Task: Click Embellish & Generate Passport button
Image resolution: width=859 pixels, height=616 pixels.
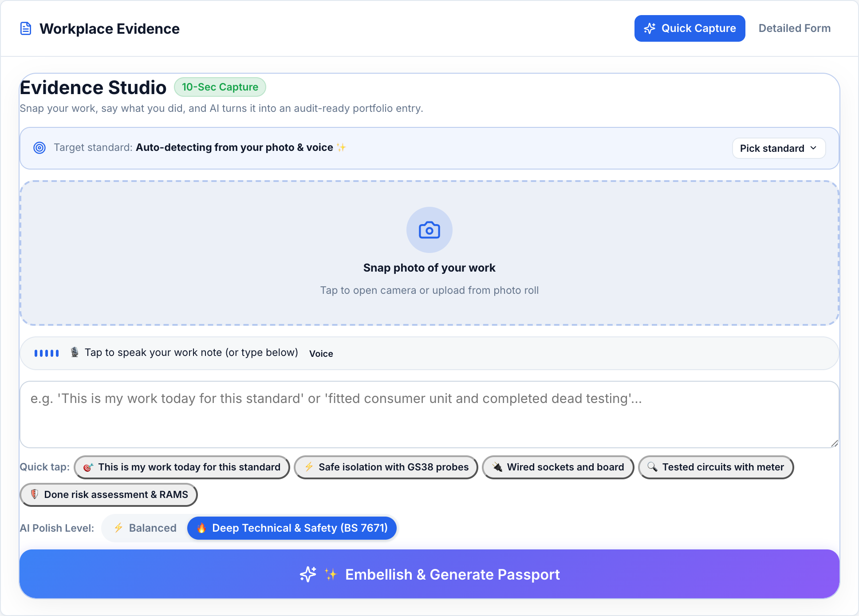Action: tap(429, 574)
